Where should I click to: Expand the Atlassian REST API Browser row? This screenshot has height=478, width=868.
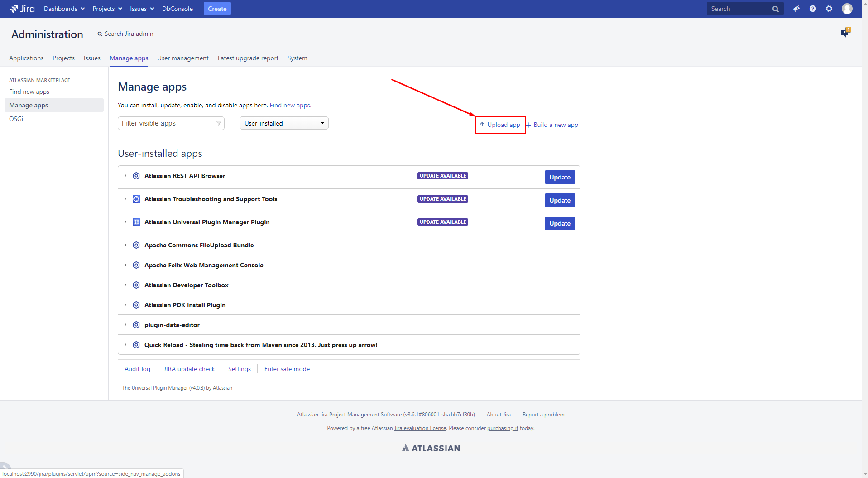point(125,176)
